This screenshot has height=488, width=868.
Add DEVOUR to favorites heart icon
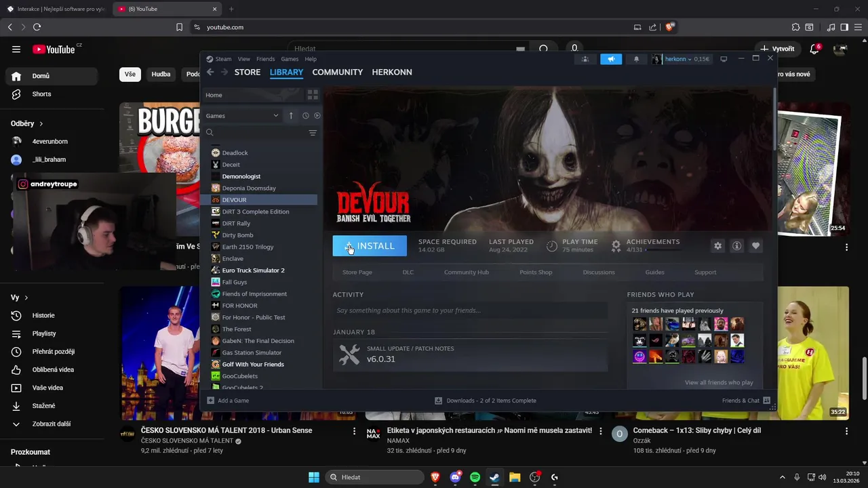[755, 246]
